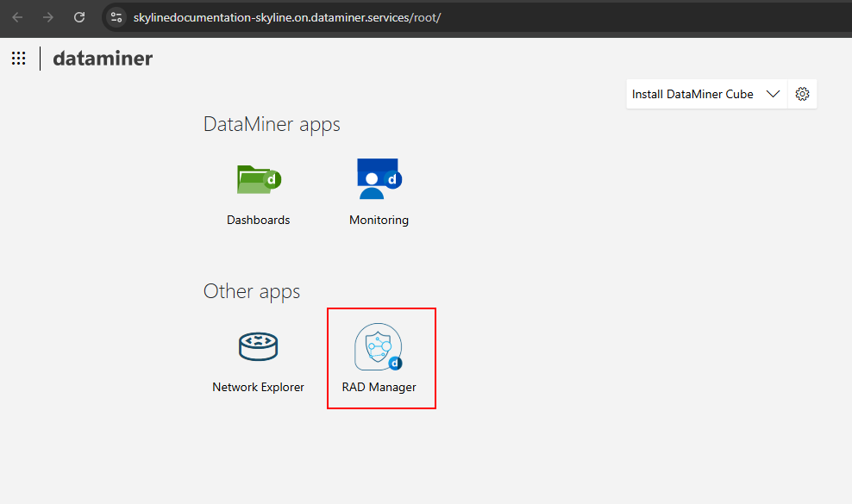Viewport: 852px width, 504px height.
Task: Click the site permissions icon in the address bar
Action: (x=116, y=16)
